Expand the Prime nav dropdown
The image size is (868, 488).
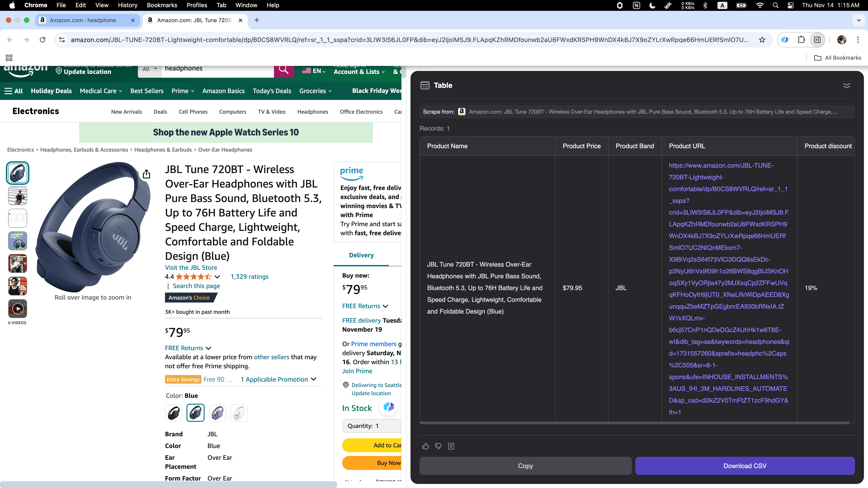click(183, 91)
